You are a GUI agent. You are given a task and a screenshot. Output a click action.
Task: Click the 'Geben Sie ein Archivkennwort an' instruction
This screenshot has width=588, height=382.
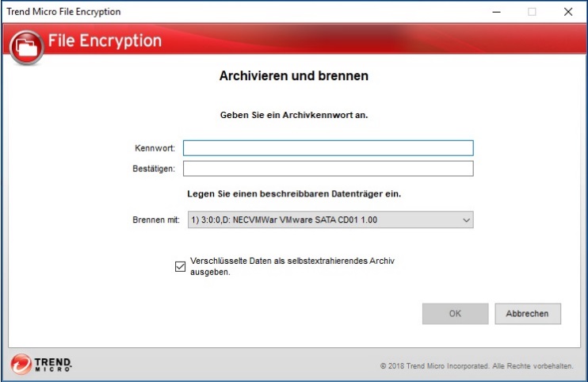tap(293, 114)
